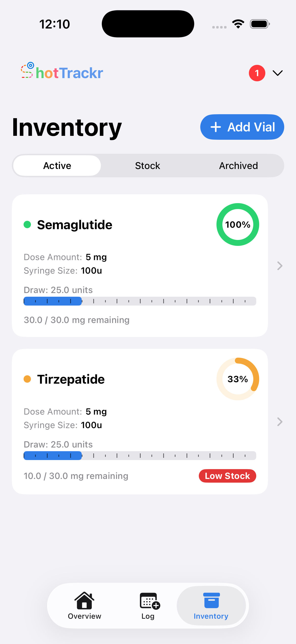
Task: Tap the Semaglutide 100% progress ring
Action: (238, 224)
